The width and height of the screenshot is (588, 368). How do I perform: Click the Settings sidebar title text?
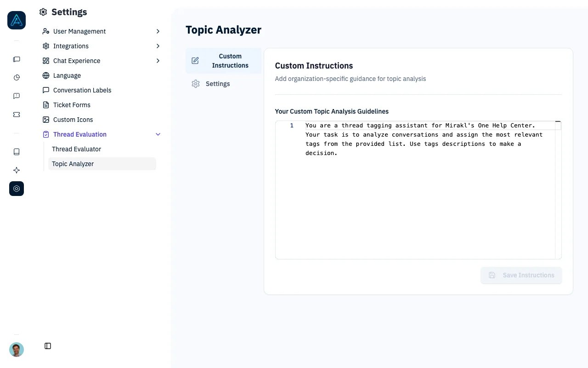69,12
